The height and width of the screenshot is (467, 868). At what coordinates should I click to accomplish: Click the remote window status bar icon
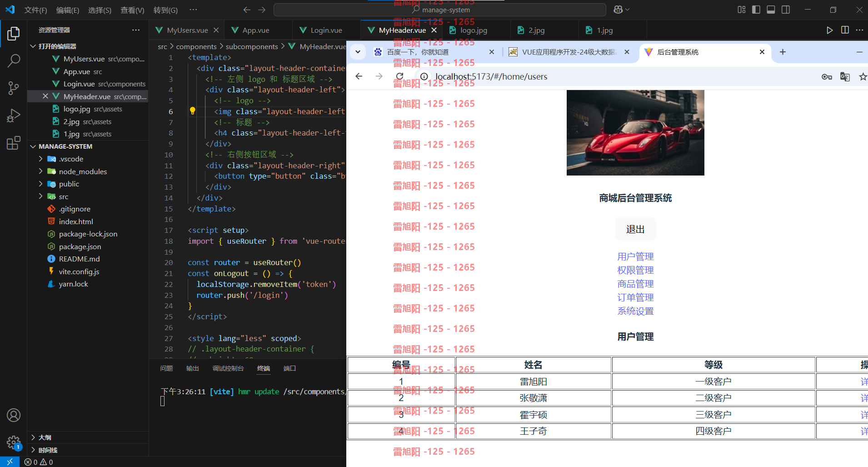(x=10, y=462)
